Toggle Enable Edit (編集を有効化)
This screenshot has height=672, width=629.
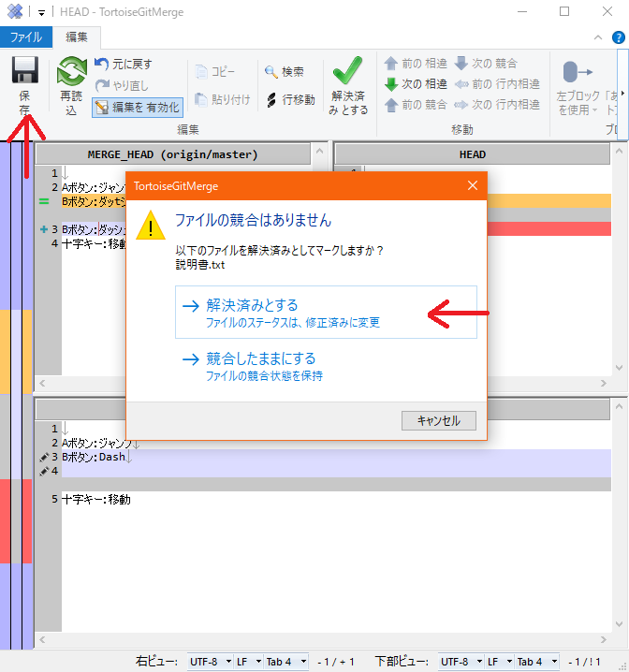point(138,107)
